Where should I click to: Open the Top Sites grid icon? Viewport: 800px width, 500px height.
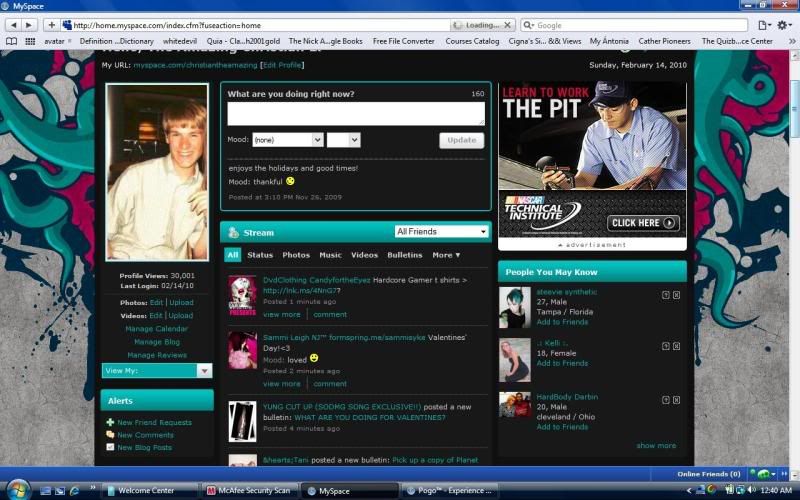click(x=30, y=41)
